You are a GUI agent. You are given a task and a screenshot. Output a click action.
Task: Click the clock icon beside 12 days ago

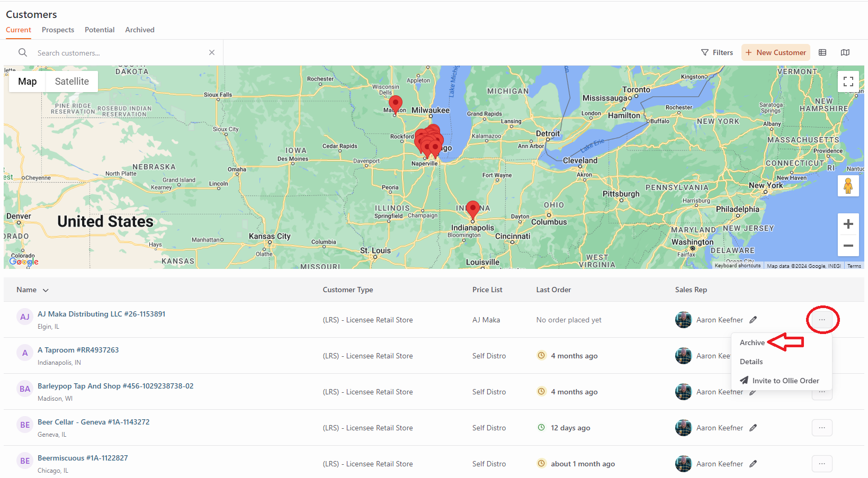coord(541,427)
